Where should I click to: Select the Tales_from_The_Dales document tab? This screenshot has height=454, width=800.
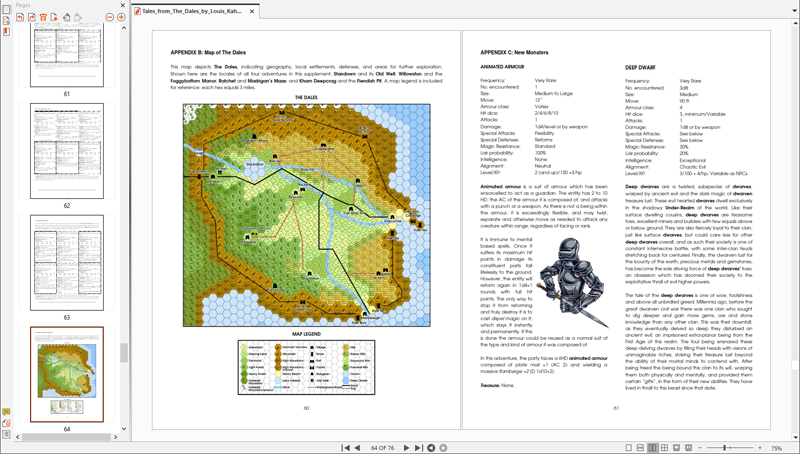[192, 12]
